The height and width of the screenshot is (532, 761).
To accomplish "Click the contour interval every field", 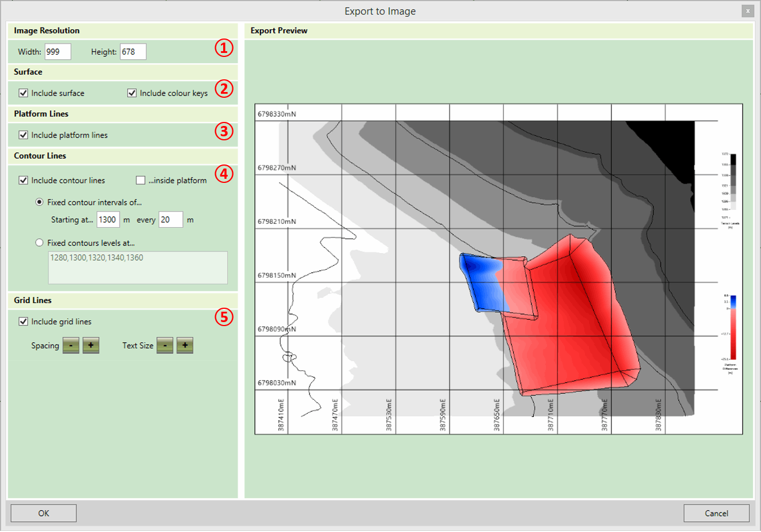I will tap(171, 220).
